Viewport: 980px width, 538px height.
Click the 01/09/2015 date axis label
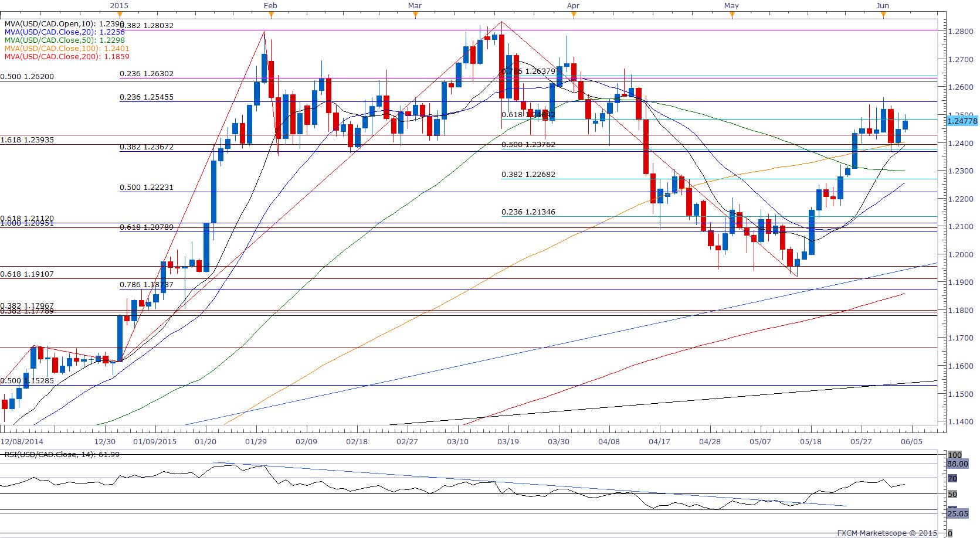pyautogui.click(x=155, y=442)
